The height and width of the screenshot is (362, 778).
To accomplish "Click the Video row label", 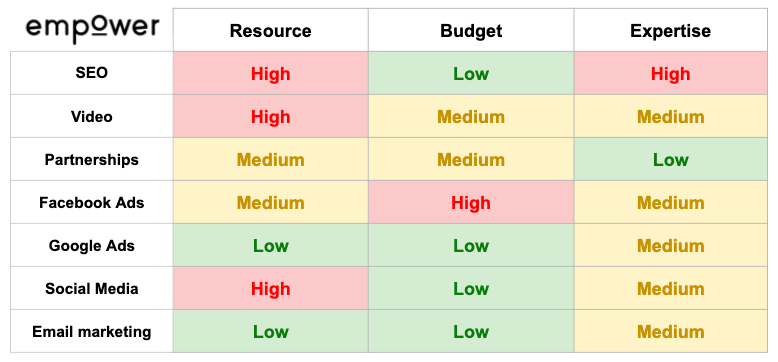I will click(92, 117).
